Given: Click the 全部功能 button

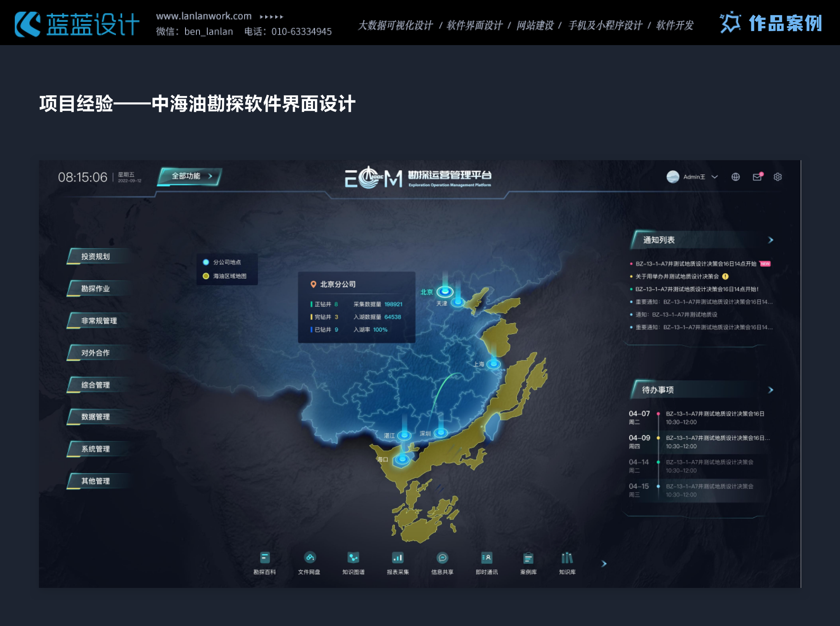Looking at the screenshot, I should click(190, 176).
